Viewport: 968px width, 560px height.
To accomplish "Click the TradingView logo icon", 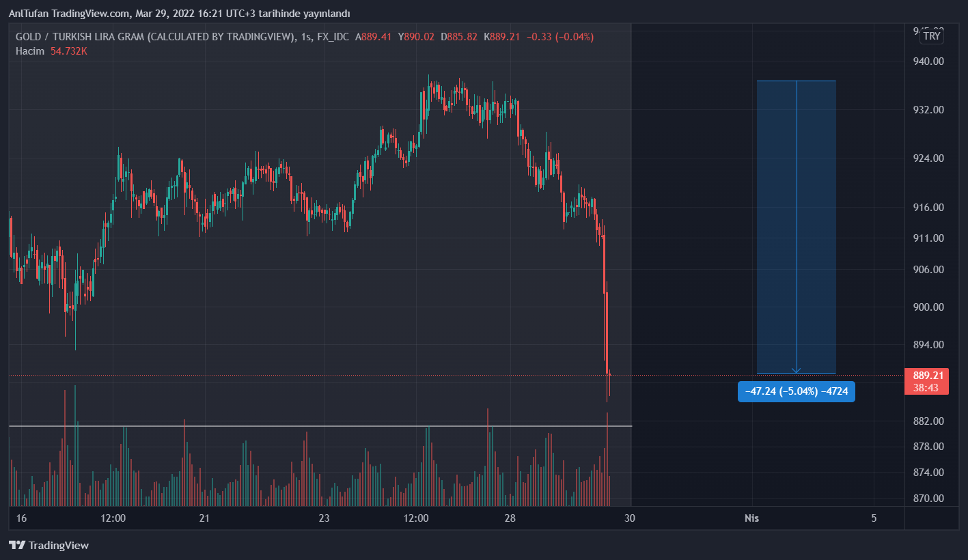I will coord(17,546).
